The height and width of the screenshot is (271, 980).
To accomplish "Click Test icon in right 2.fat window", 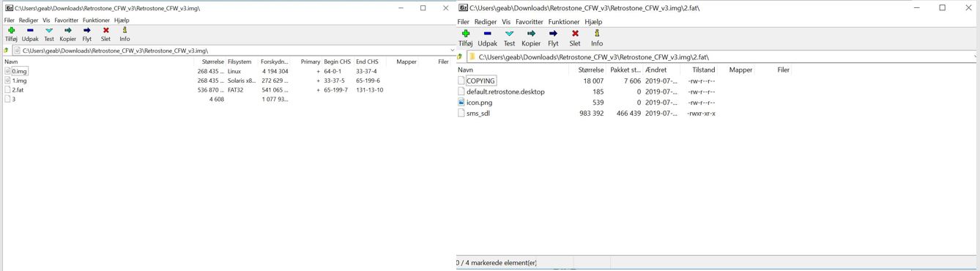I will pos(509,33).
